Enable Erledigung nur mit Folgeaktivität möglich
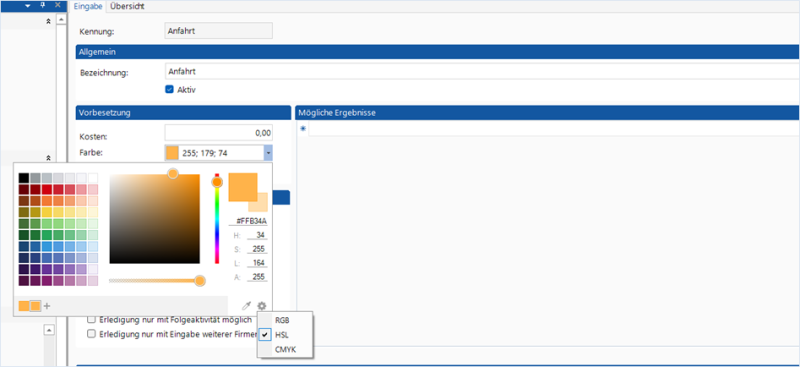Image resolution: width=800 pixels, height=367 pixels. (91, 320)
